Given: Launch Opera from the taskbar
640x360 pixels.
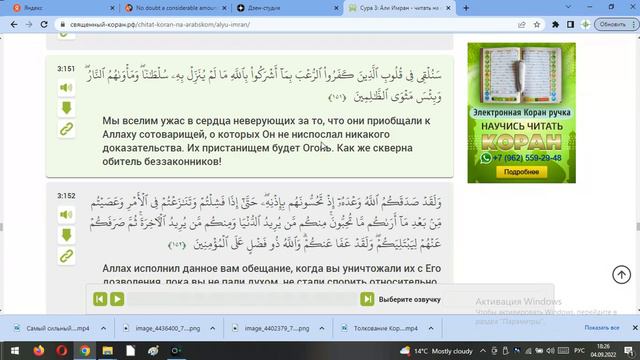Looking at the screenshot, I should point(62,351).
